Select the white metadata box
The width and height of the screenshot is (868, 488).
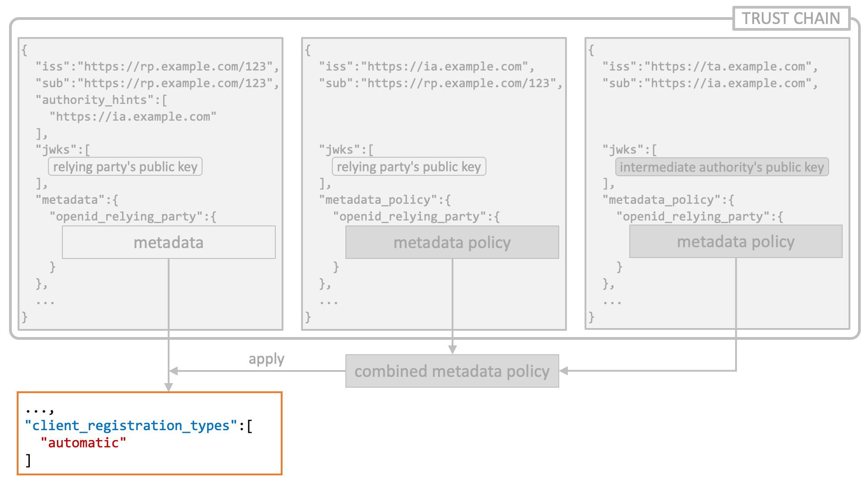pos(169,242)
